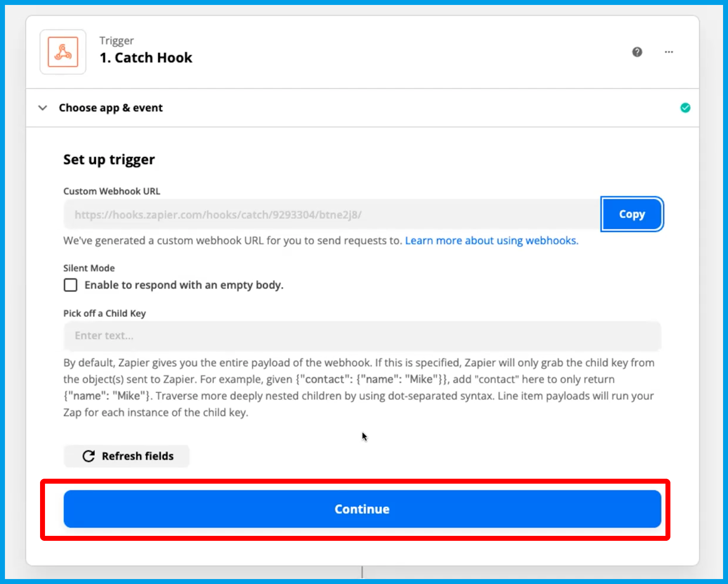
Task: Open help via the question mark icon
Action: pyautogui.click(x=637, y=52)
